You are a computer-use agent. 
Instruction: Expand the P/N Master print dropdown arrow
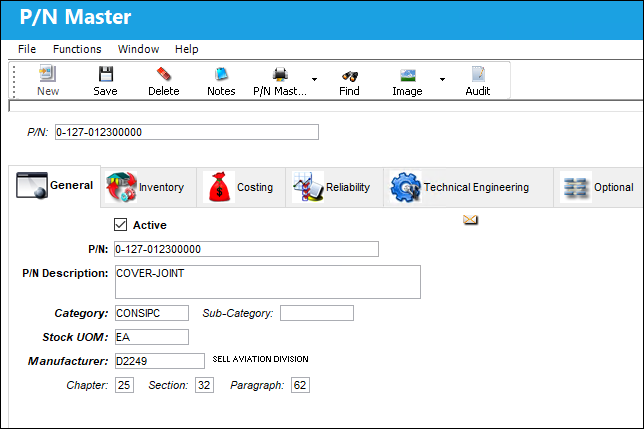click(x=314, y=79)
